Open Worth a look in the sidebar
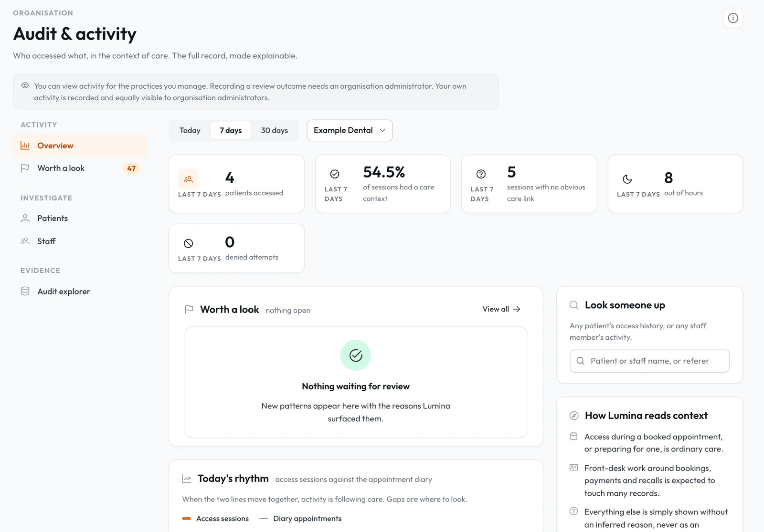764x532 pixels. click(80, 168)
